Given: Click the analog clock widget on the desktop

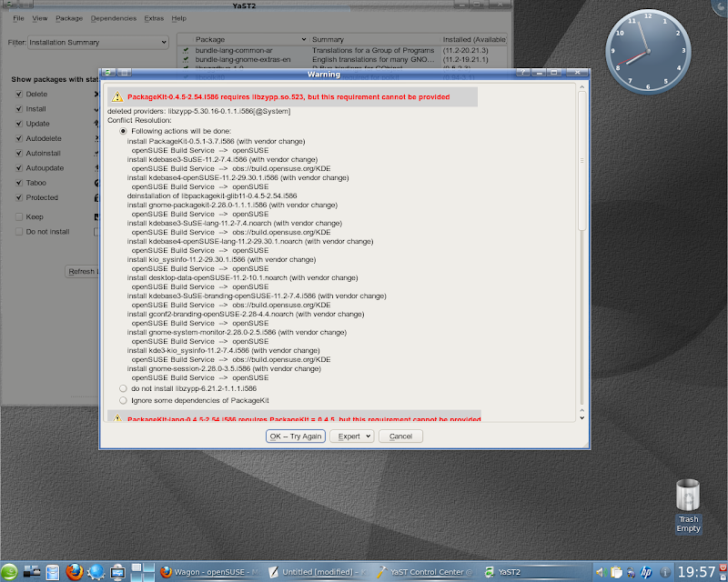Looking at the screenshot, I should pyautogui.click(x=648, y=51).
